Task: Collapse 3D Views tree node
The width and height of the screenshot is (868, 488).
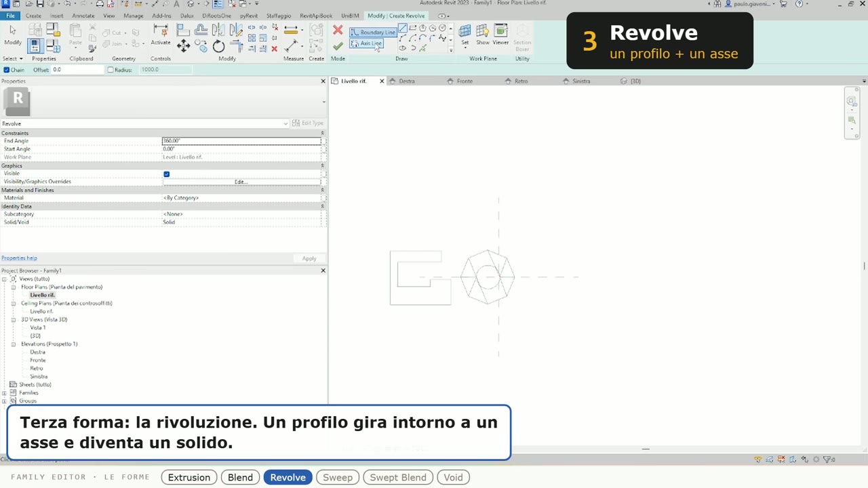Action: point(13,319)
